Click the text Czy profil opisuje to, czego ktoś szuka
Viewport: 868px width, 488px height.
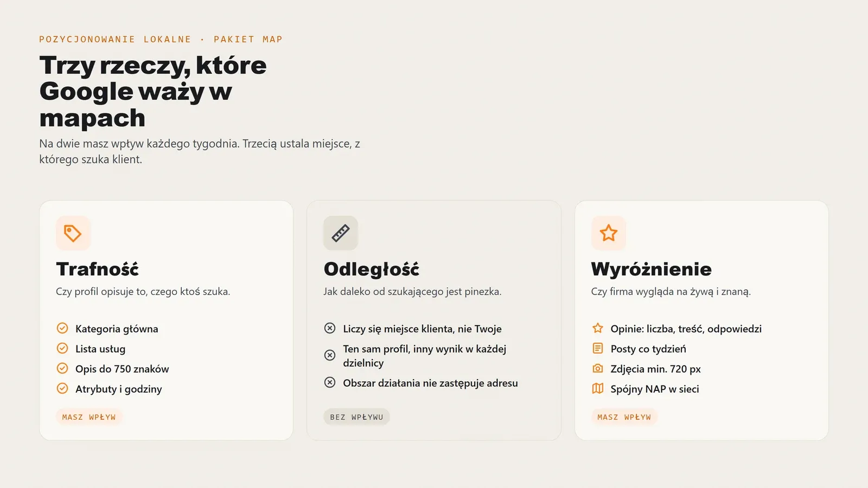click(x=143, y=292)
